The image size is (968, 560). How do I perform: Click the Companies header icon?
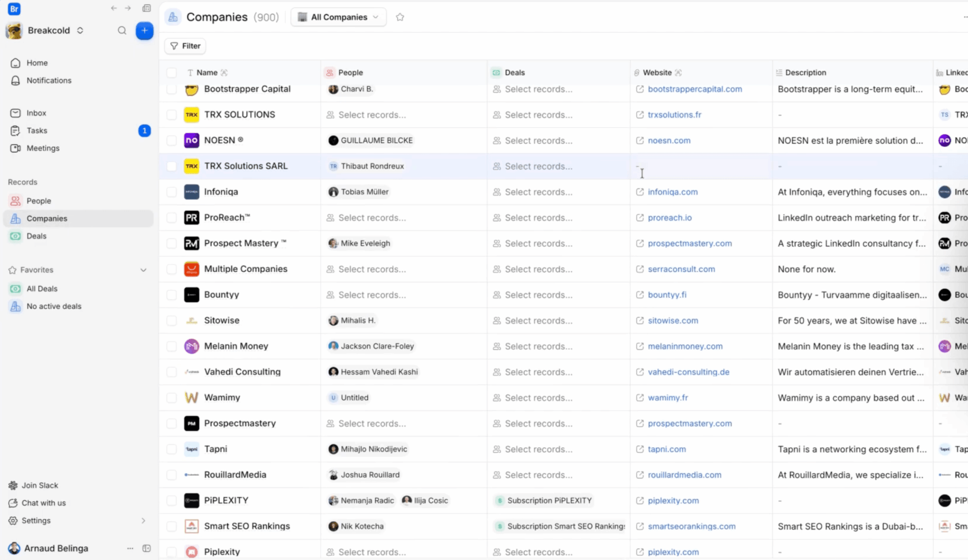point(173,17)
